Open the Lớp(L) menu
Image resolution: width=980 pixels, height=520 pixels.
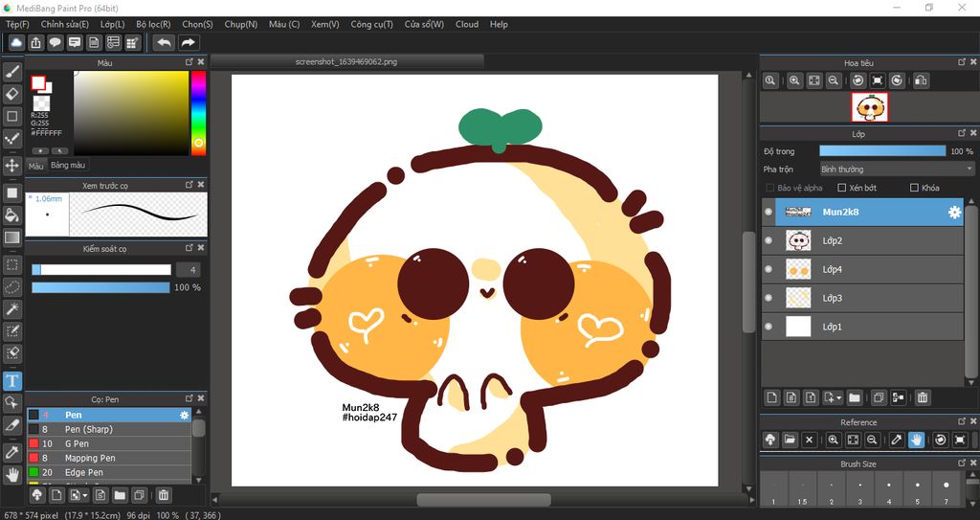[113, 24]
